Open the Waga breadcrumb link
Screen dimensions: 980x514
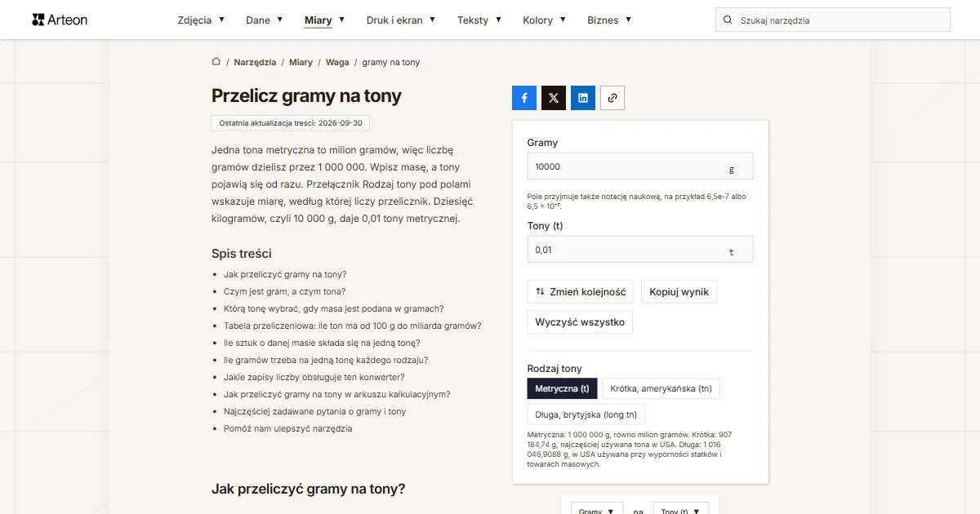pyautogui.click(x=337, y=62)
